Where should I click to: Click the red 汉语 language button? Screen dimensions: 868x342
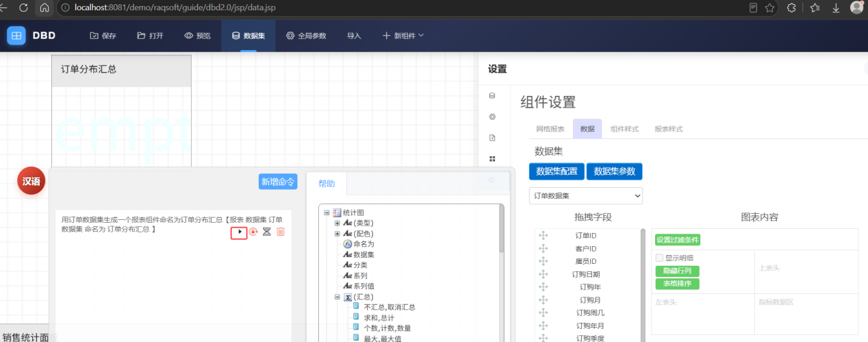point(31,181)
